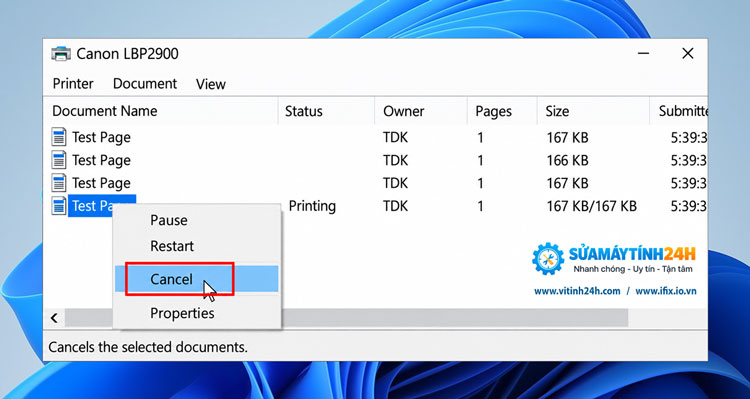Click the TDK owner cell of the printing job

pos(395,206)
